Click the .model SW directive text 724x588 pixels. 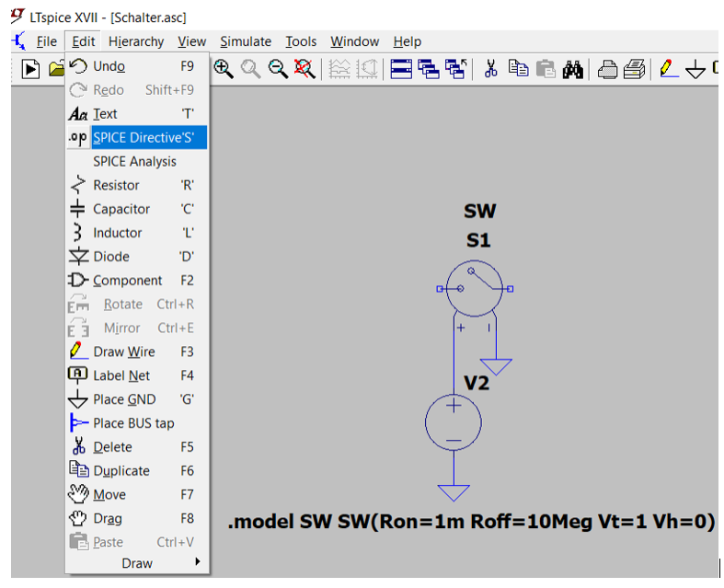point(471,522)
